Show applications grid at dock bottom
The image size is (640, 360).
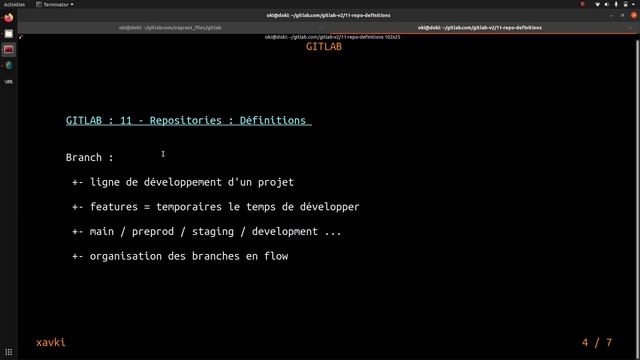click(9, 352)
